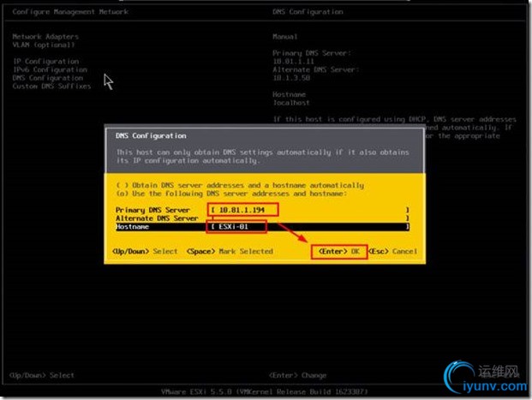This screenshot has width=532, height=400.
Task: Open IP Configuration menu entry
Action: click(x=45, y=62)
